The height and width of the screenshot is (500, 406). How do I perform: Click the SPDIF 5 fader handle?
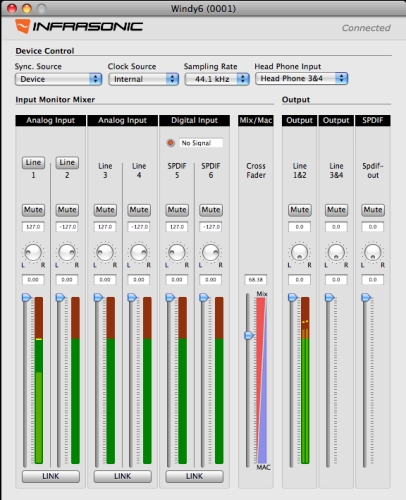point(170,297)
